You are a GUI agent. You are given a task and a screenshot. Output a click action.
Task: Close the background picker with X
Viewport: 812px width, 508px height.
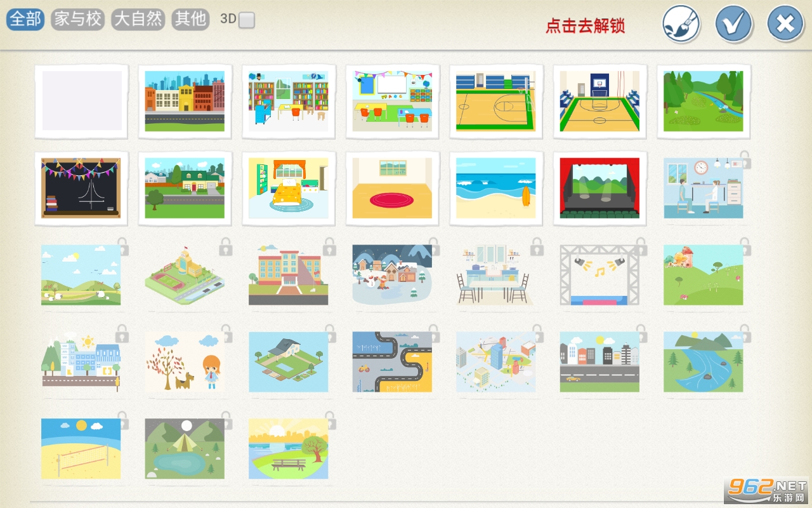[785, 24]
